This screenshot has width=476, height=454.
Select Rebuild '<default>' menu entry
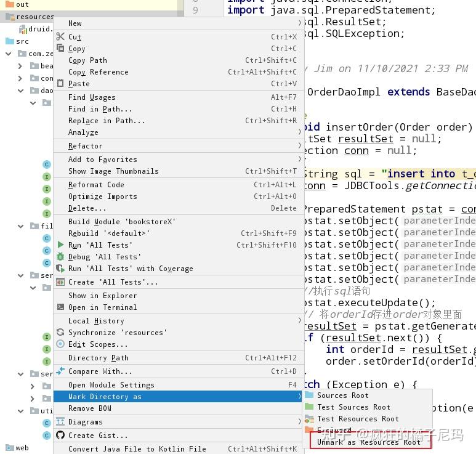click(x=179, y=233)
